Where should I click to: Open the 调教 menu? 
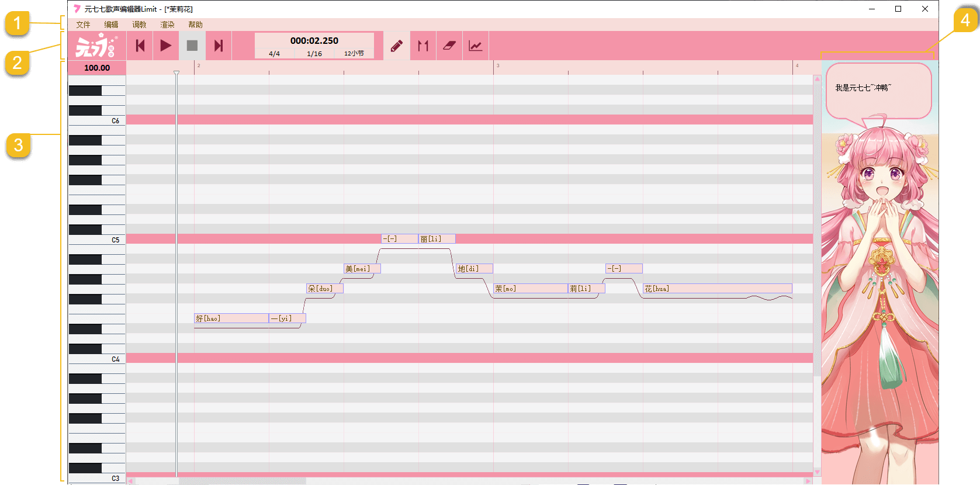139,25
